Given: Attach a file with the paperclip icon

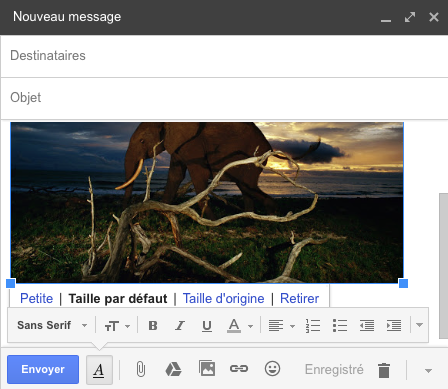Looking at the screenshot, I should [141, 369].
